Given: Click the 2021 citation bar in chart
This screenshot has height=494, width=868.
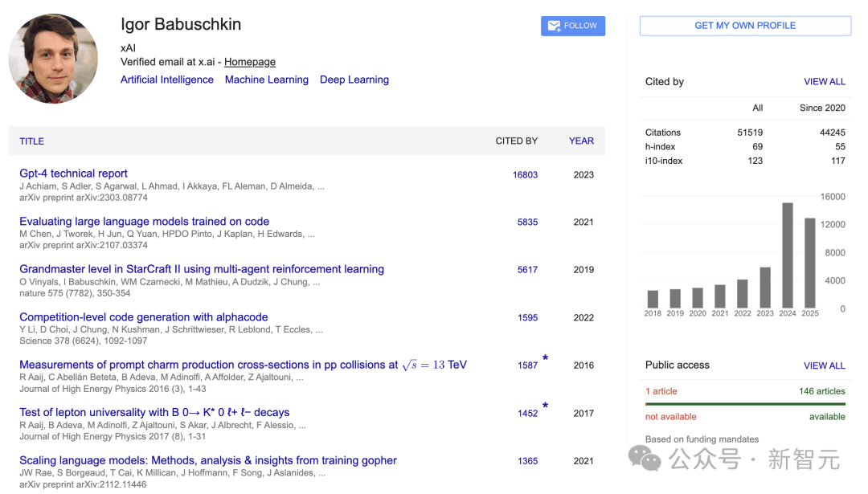Looking at the screenshot, I should tap(719, 296).
